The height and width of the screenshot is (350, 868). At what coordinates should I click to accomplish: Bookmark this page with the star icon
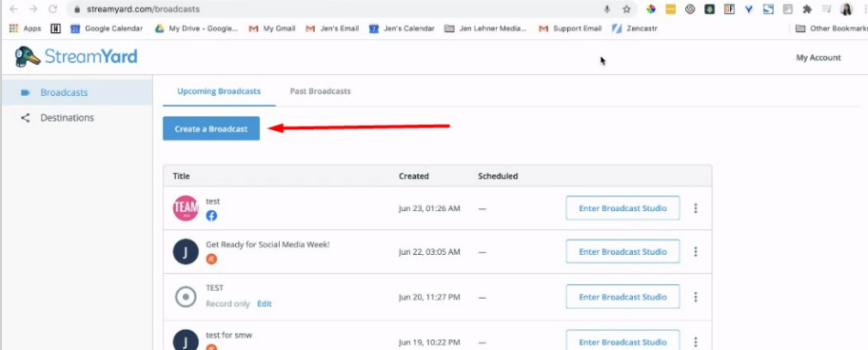point(626,9)
